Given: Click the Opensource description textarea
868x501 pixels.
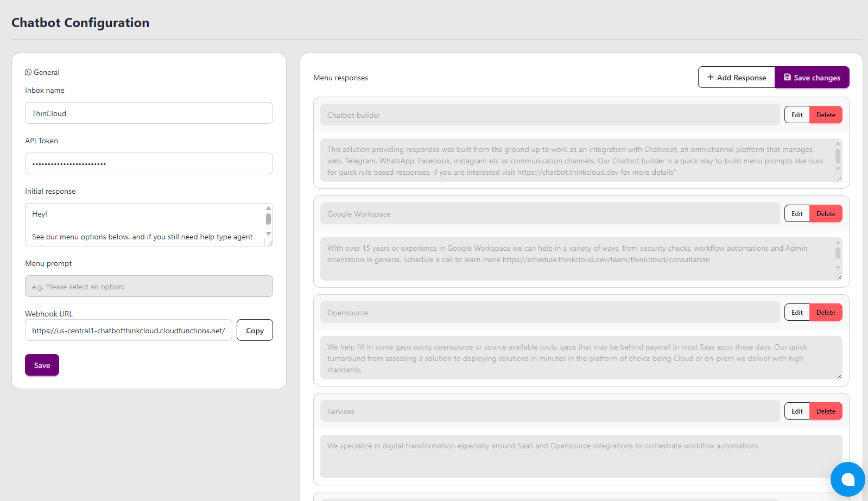Looking at the screenshot, I should coord(581,358).
